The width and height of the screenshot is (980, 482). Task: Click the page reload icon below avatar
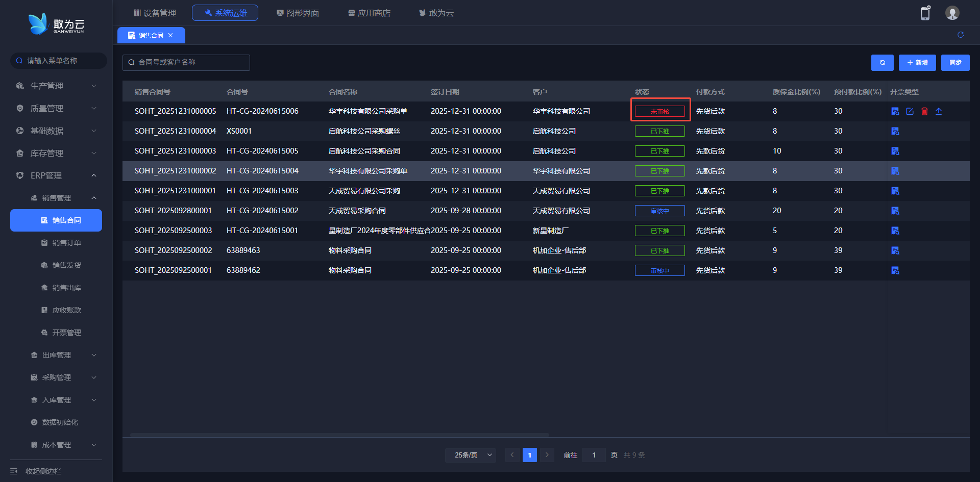point(960,35)
